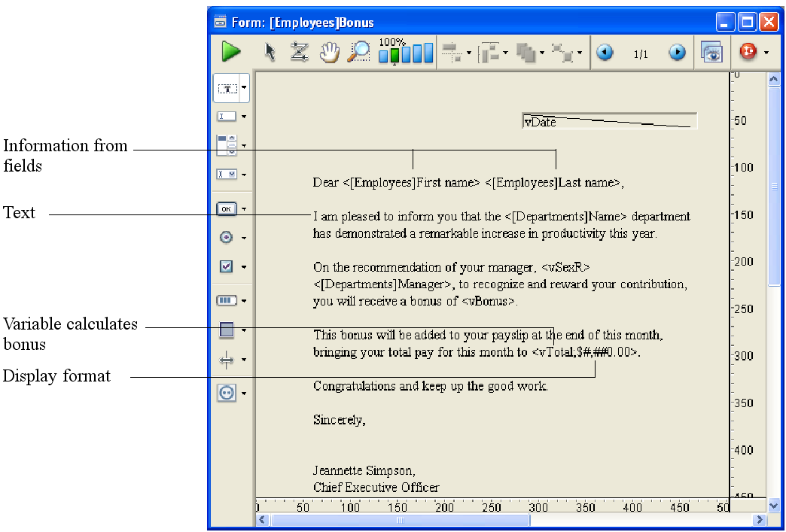Activate the entry order Z tool

299,52
